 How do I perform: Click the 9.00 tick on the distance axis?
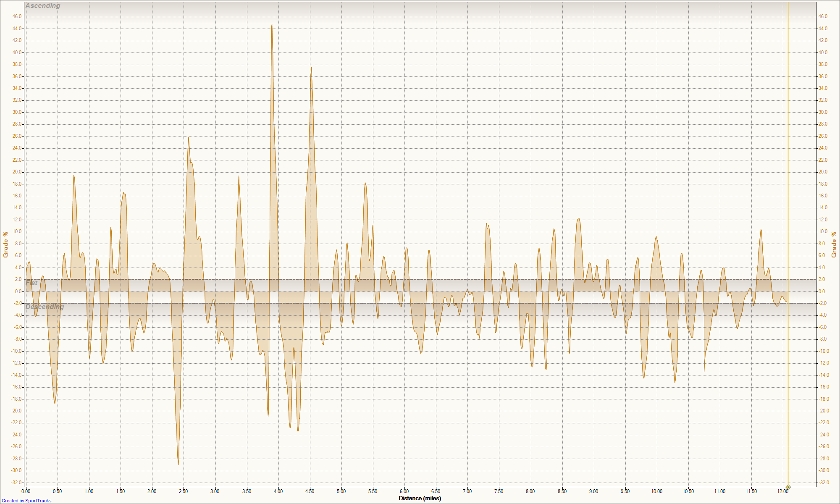click(x=593, y=491)
